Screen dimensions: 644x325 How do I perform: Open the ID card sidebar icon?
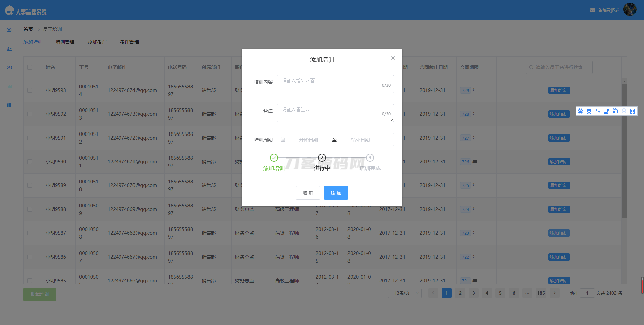(x=9, y=49)
